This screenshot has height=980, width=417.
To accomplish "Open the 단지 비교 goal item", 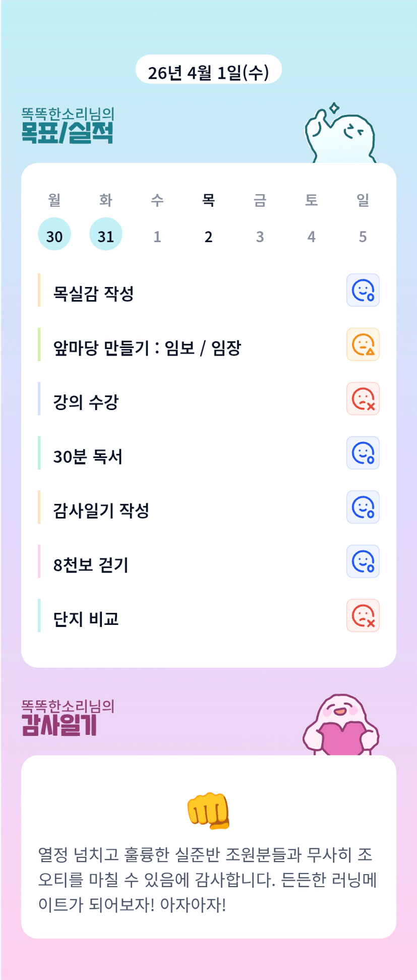I will (x=86, y=619).
